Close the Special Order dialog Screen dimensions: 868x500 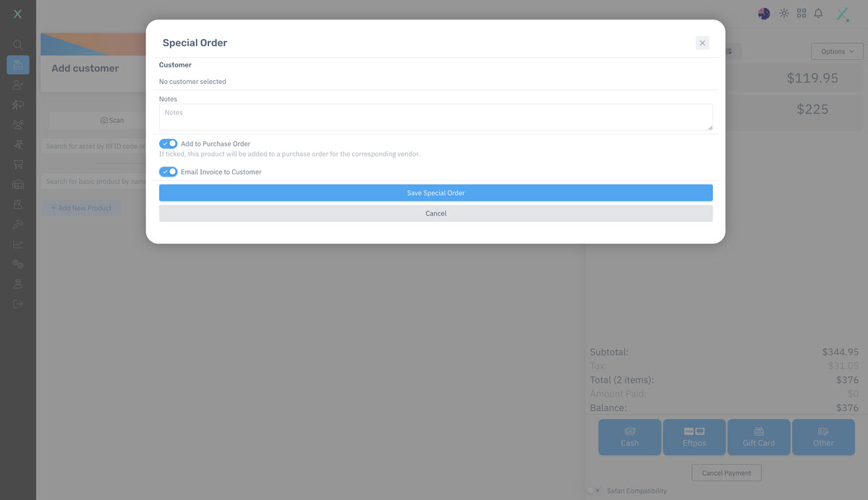click(x=702, y=43)
